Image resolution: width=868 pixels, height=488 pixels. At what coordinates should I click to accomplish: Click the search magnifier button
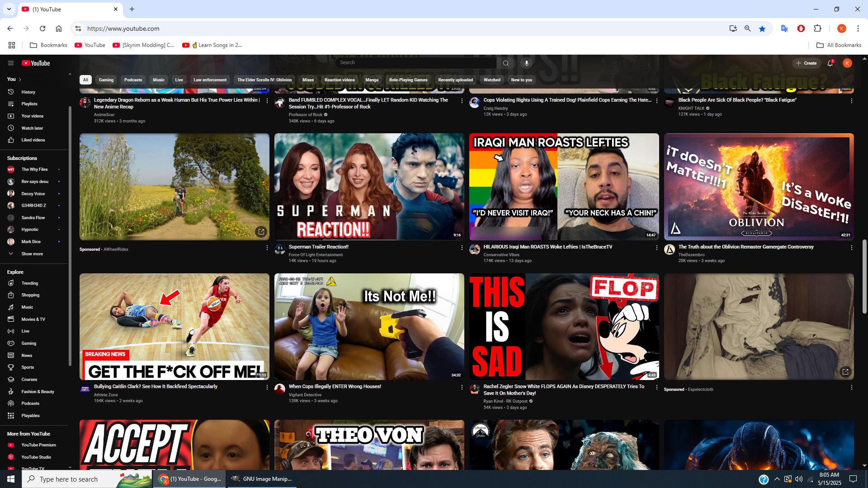[x=506, y=63]
